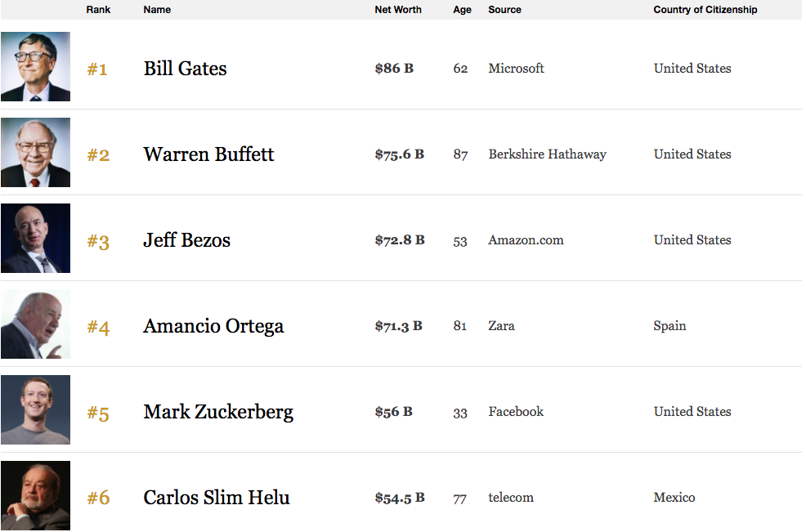Open Mark Zuckerberg's profile picture
Image resolution: width=806 pixels, height=532 pixels.
point(35,410)
